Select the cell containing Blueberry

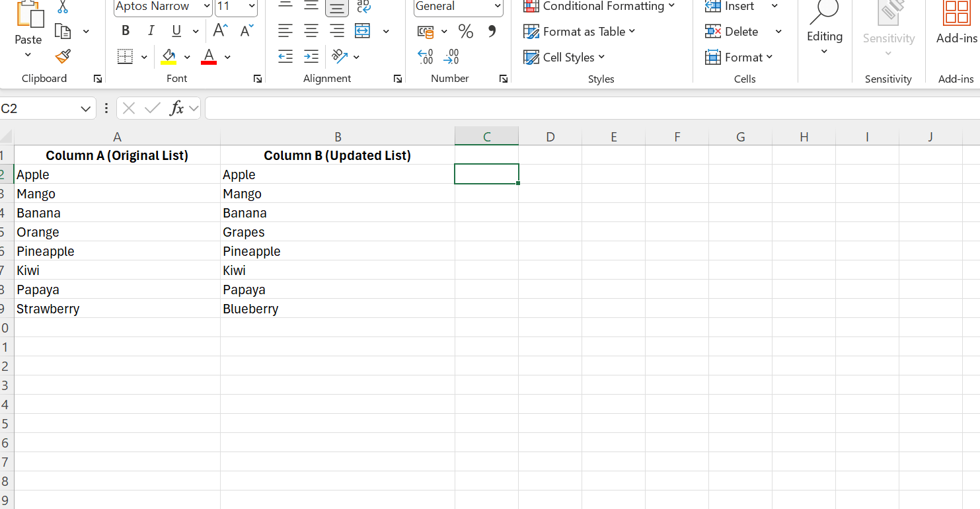click(337, 309)
